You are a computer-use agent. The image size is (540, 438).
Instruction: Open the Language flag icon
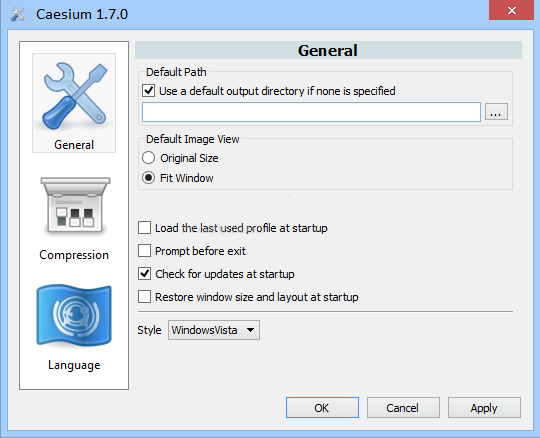pyautogui.click(x=74, y=315)
